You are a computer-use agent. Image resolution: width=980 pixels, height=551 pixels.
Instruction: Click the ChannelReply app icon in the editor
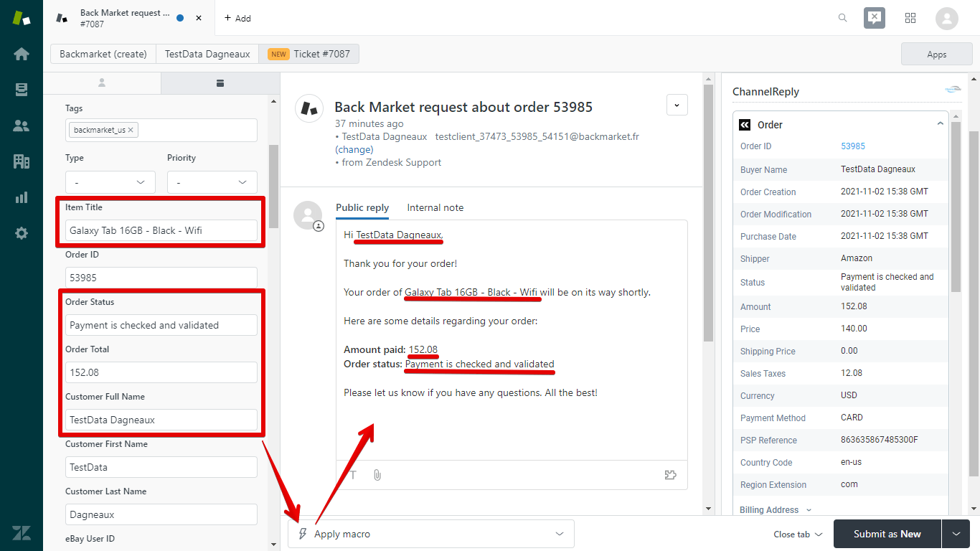click(x=670, y=474)
